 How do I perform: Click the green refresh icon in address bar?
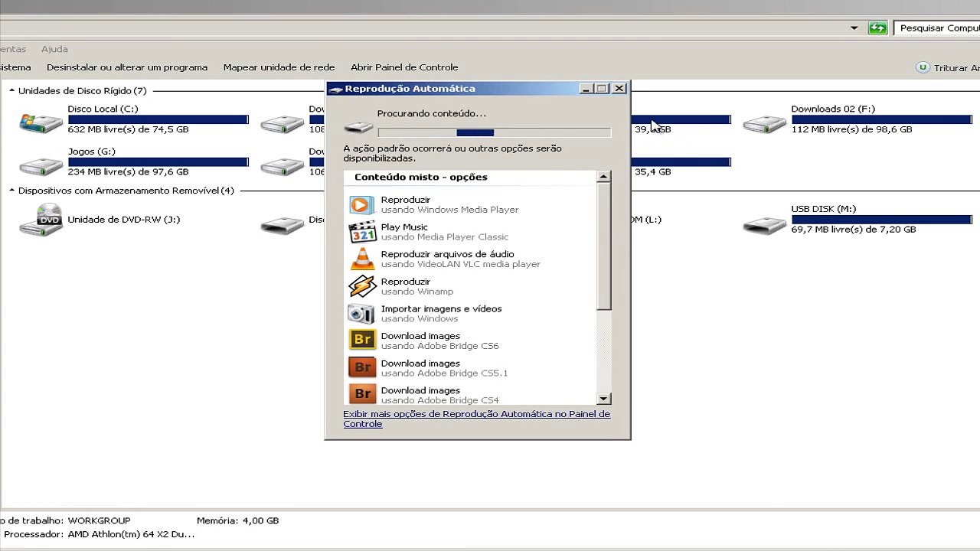pos(877,28)
